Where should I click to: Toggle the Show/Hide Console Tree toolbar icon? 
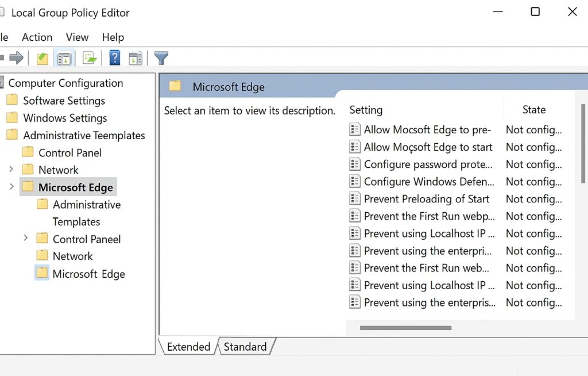tap(64, 57)
